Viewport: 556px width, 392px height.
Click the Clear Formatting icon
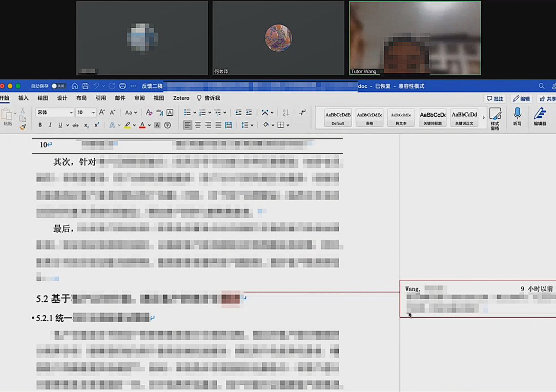[x=149, y=112]
